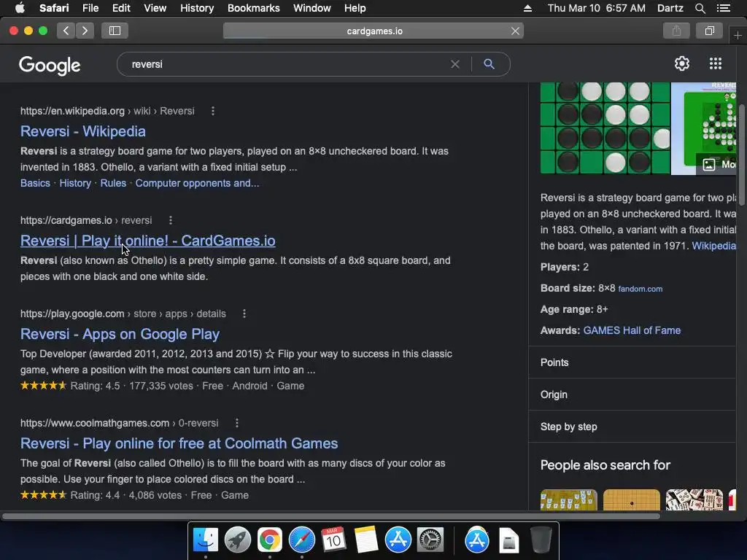Viewport: 747px width, 560px height.
Task: Open the Apple menu
Action: click(20, 8)
